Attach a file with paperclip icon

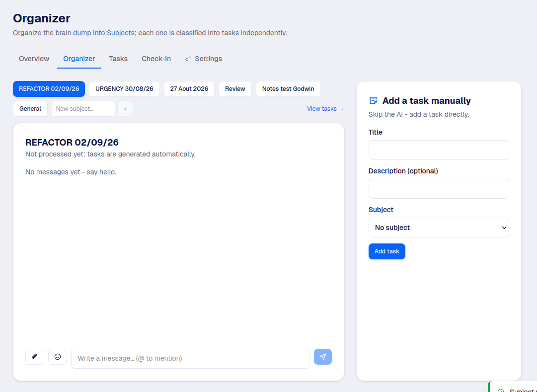coord(35,357)
